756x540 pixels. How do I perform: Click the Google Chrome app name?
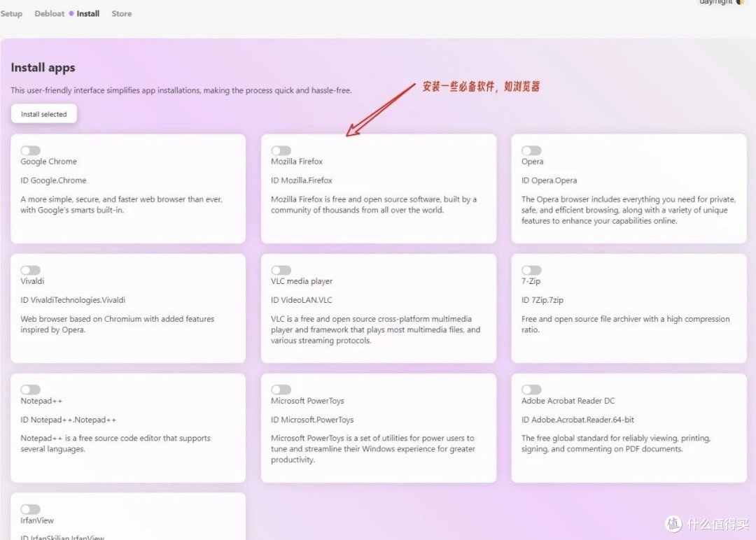tap(49, 162)
